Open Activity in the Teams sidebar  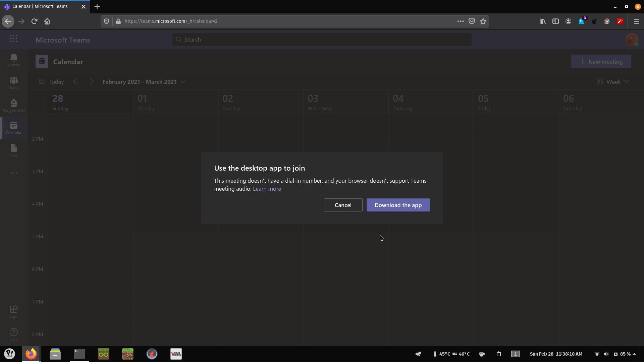(x=13, y=60)
